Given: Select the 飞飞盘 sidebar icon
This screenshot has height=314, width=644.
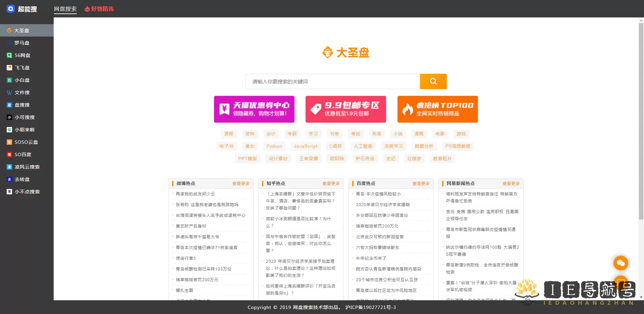Looking at the screenshot, I should point(9,68).
